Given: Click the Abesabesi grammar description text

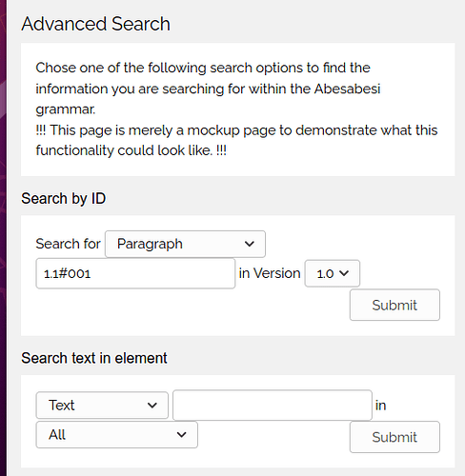Looking at the screenshot, I should pos(208,89).
